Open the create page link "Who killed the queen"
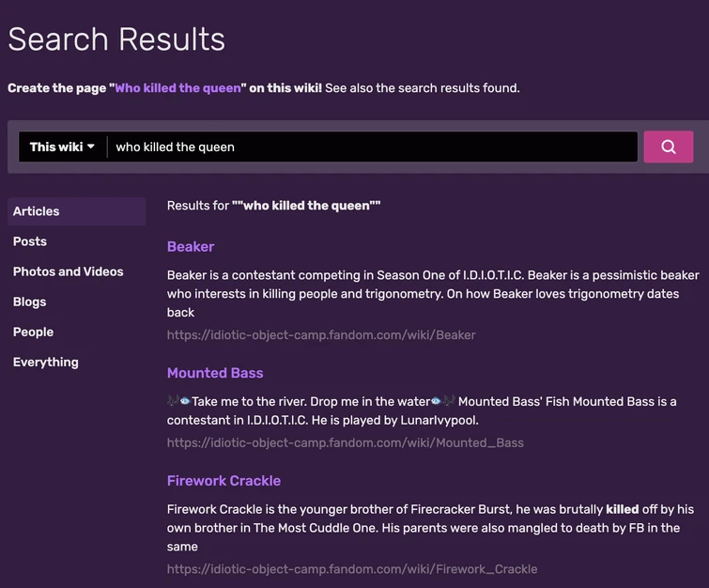This screenshot has width=709, height=588. coord(178,88)
